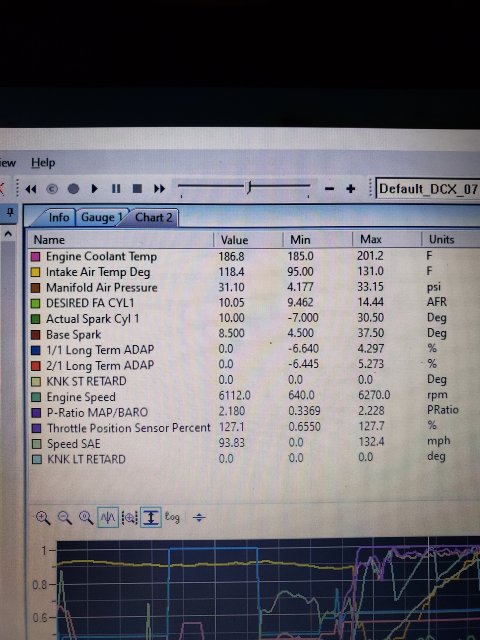Collapse side panel with up chevron
The image size is (480, 640).
tap(8, 234)
